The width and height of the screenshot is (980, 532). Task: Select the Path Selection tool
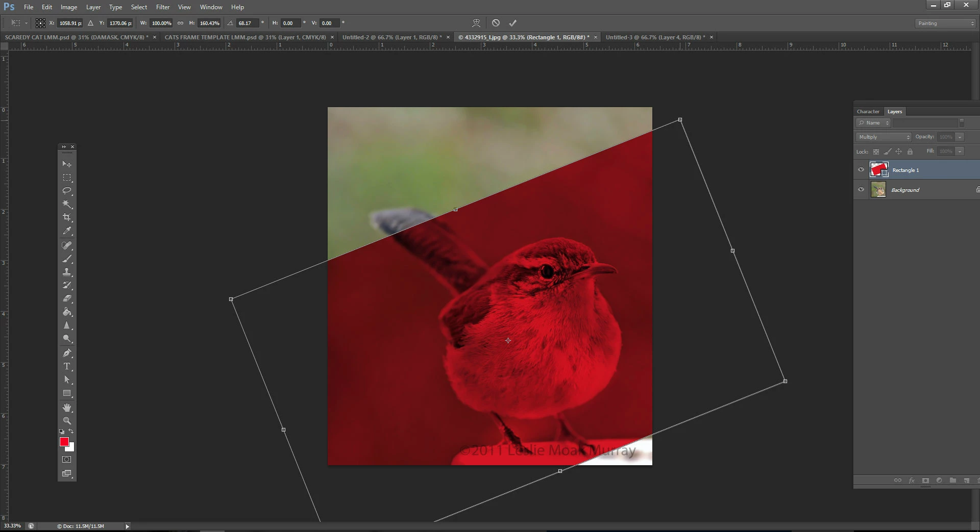[x=67, y=379]
